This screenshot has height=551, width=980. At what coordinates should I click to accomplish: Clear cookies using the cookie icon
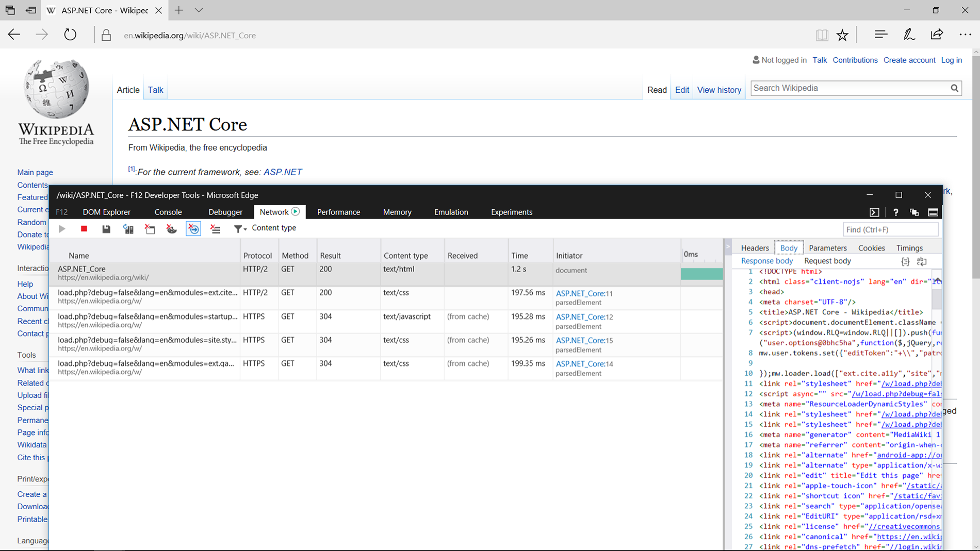point(172,229)
